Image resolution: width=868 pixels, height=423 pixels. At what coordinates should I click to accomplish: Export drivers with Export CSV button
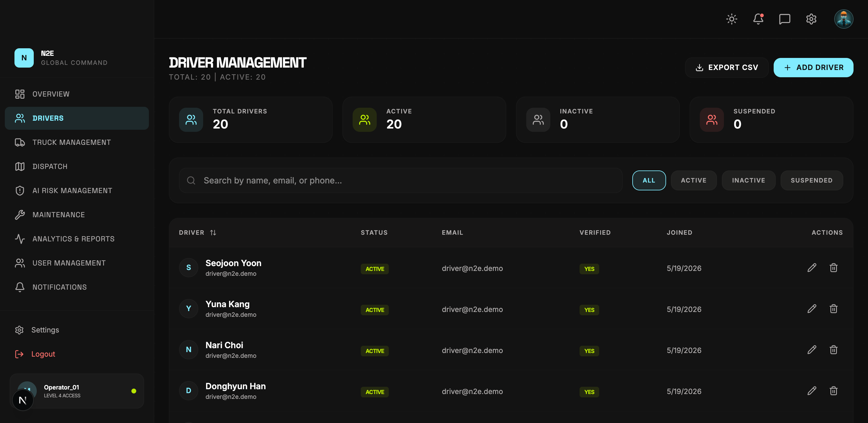[x=726, y=68]
